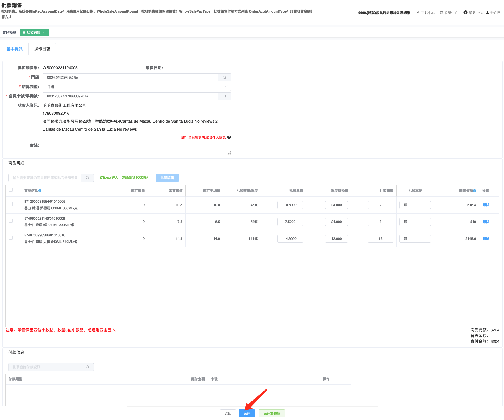This screenshot has width=504, height=420.
Task: Open the 下載中心 download center
Action: [425, 13]
